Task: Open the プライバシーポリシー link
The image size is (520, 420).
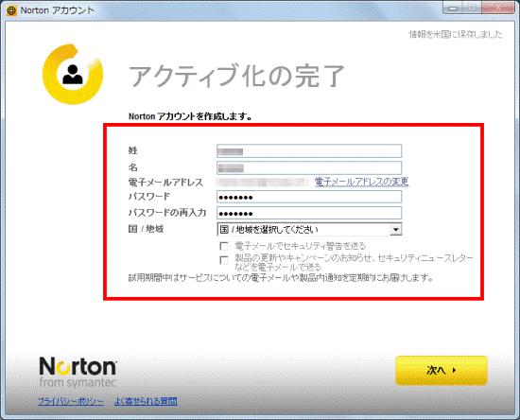Action: point(71,401)
